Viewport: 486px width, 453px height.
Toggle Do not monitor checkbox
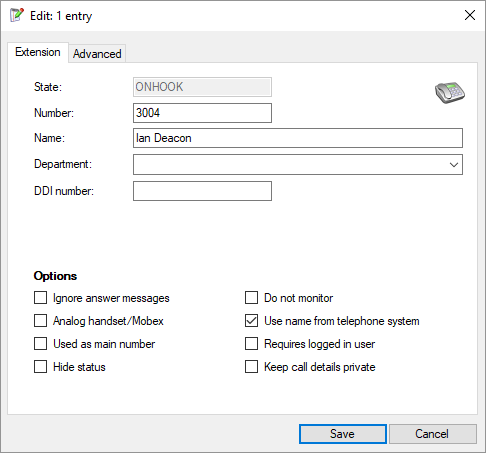coord(251,298)
